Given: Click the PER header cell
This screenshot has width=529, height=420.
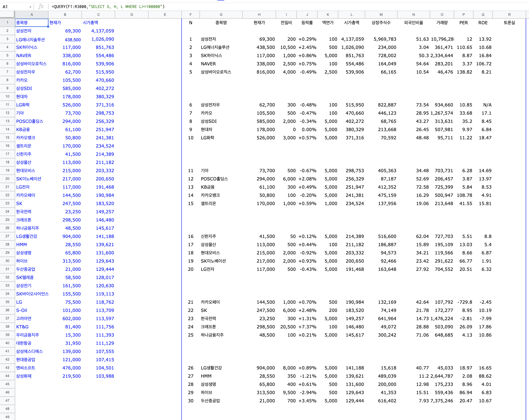Looking at the screenshot, I should click(463, 23).
